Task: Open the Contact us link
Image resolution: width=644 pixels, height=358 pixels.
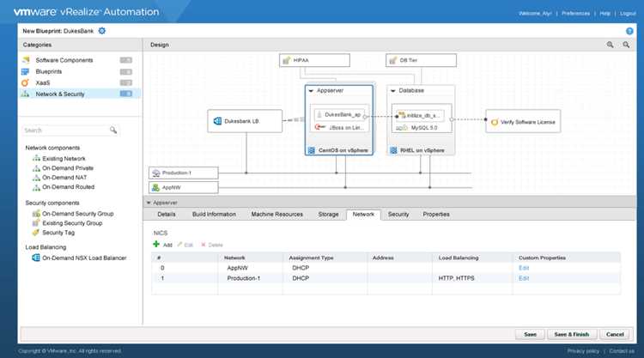Action: tap(622, 350)
